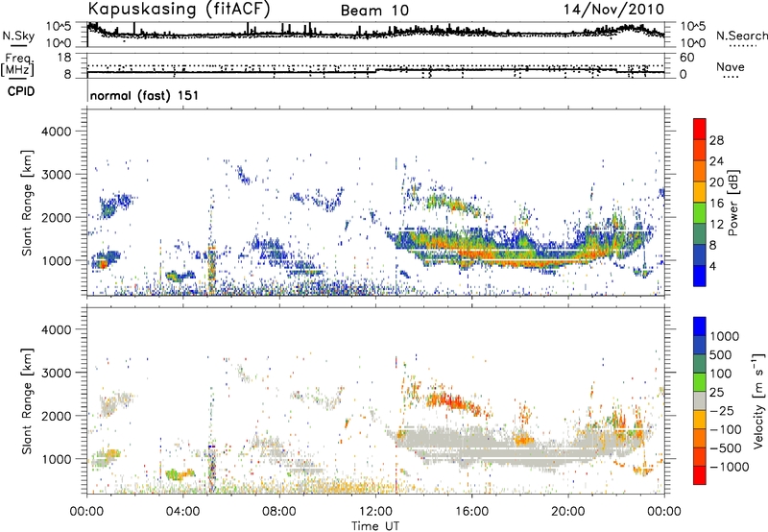Click the frequency time-series plot
Image resolution: width=768 pixels, height=532 pixels.
[376, 65]
